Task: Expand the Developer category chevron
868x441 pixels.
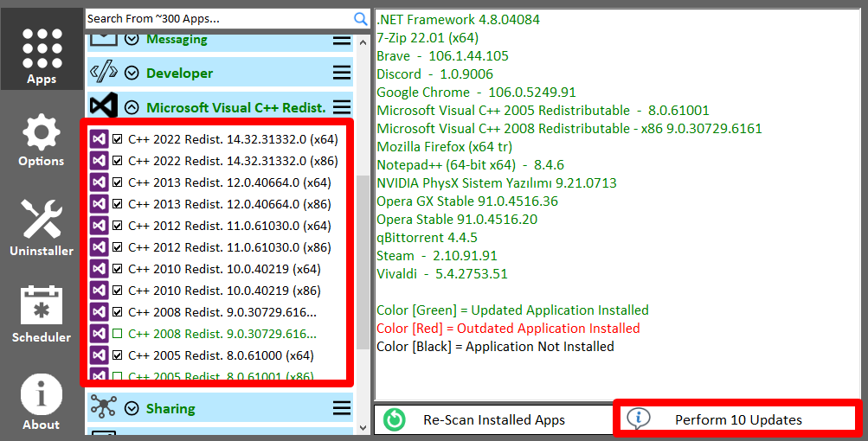Action: pyautogui.click(x=132, y=73)
